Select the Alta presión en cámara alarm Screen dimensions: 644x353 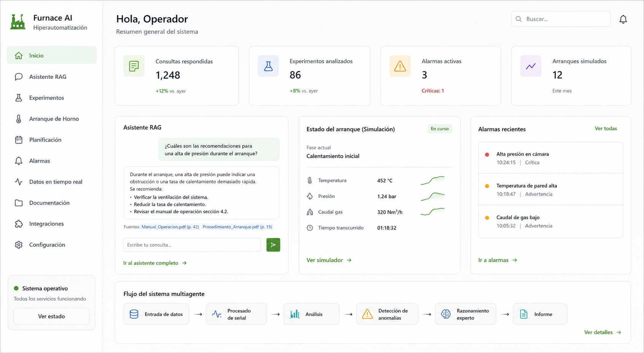(550, 158)
